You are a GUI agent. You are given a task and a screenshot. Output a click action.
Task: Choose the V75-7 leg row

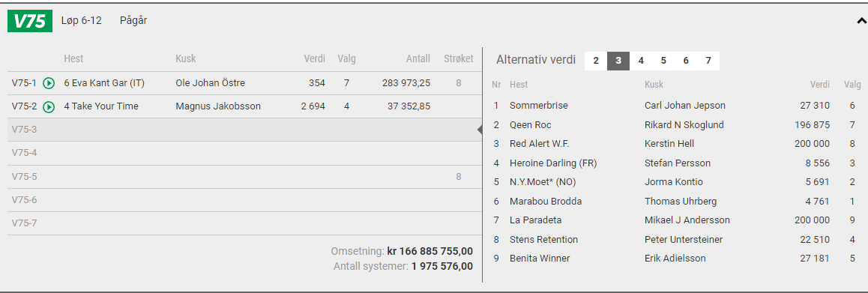click(x=244, y=223)
